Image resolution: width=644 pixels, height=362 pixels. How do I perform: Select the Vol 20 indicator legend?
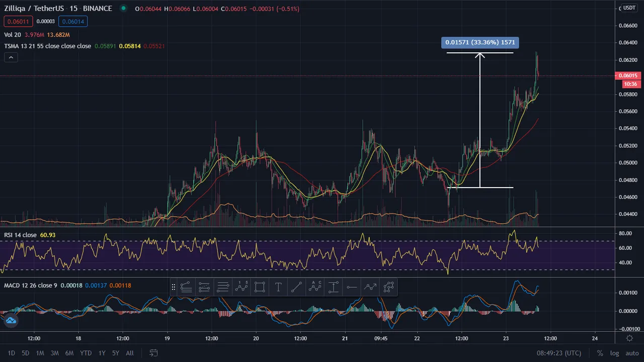pos(14,35)
